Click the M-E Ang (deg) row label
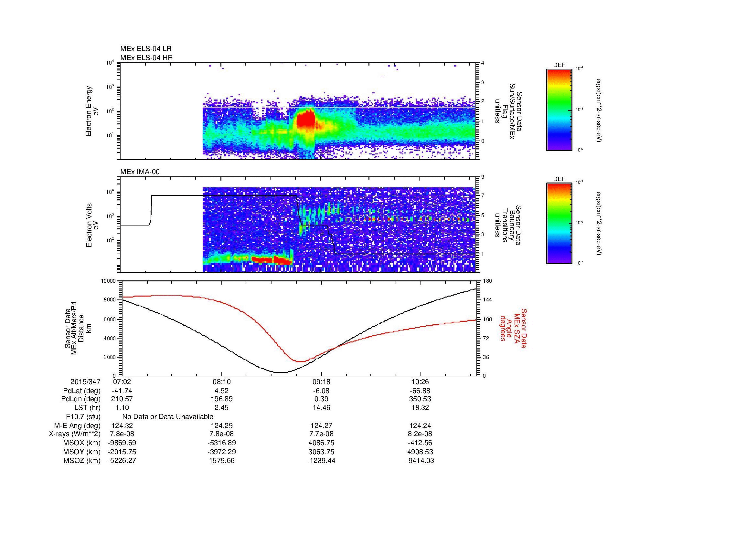 coord(77,426)
